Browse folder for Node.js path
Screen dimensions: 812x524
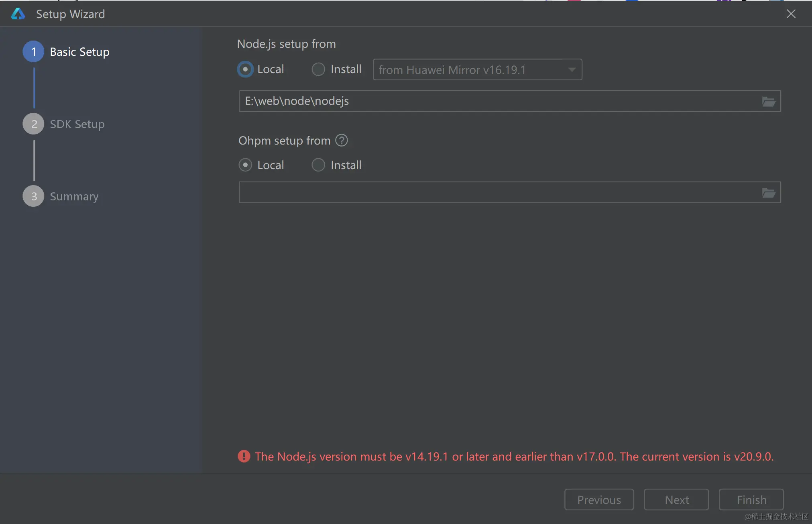click(x=768, y=102)
